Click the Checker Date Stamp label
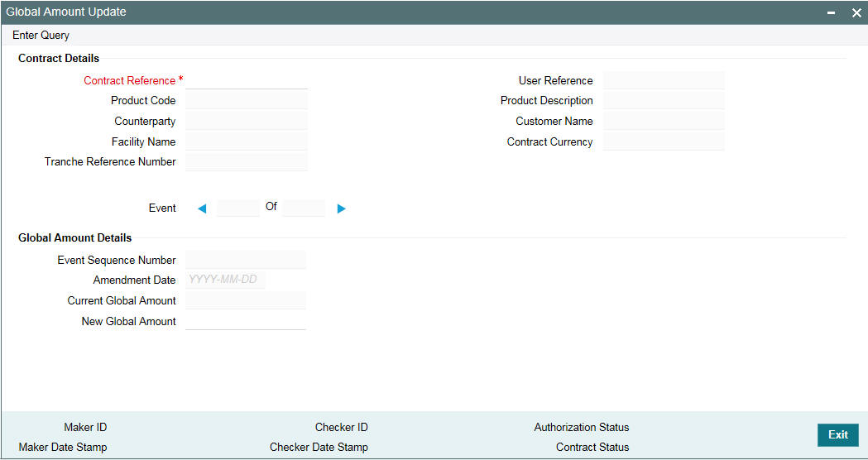 click(x=319, y=447)
